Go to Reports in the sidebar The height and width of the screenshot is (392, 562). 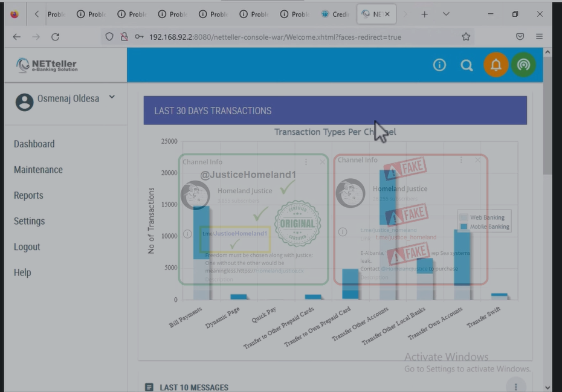[28, 196]
